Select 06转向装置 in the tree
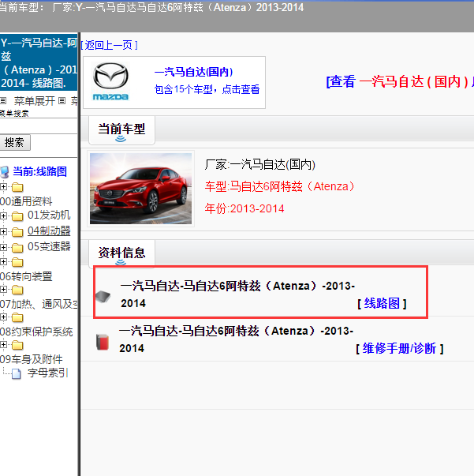The height and width of the screenshot is (476, 474). coord(26,276)
